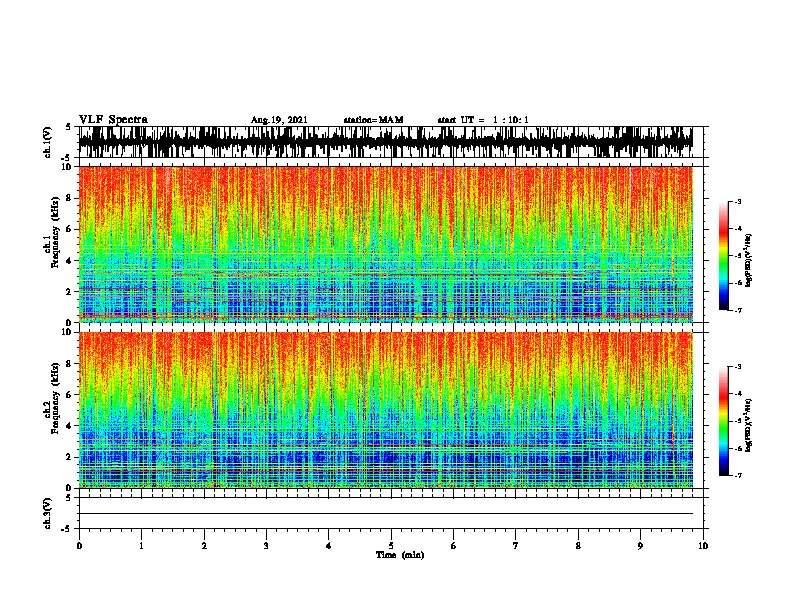Image resolution: width=792 pixels, height=612 pixels.
Task: Click tick label 7 on the Time axis
Action: click(x=516, y=546)
